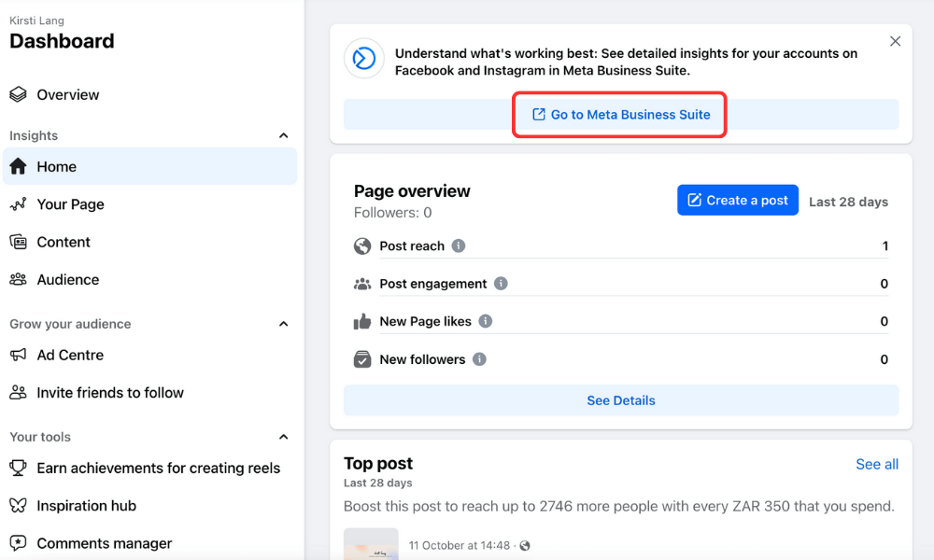
Task: Dismiss the Meta Business Suite banner
Action: [895, 41]
